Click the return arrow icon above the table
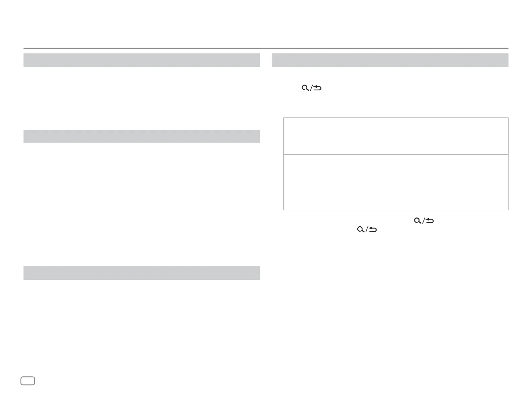Viewport: 532px width, 411px height. tap(317, 88)
